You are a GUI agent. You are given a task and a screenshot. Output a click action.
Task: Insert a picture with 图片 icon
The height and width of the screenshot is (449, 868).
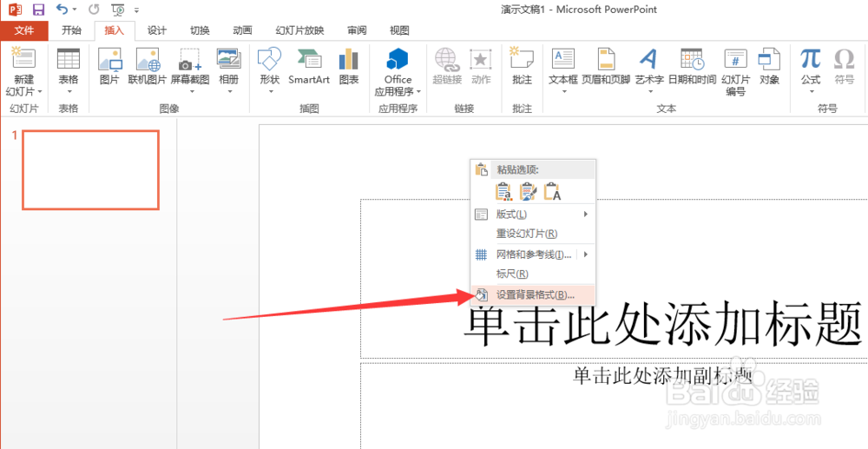109,65
